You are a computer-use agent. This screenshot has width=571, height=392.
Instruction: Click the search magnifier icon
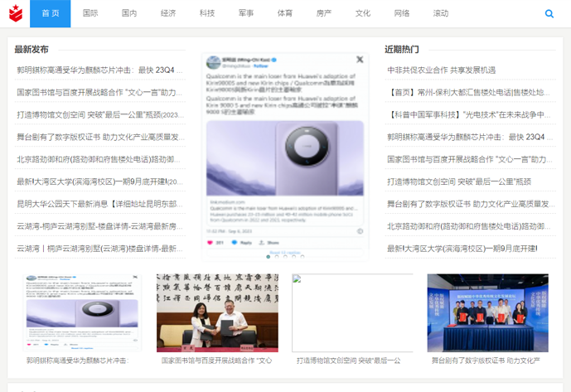click(x=549, y=14)
